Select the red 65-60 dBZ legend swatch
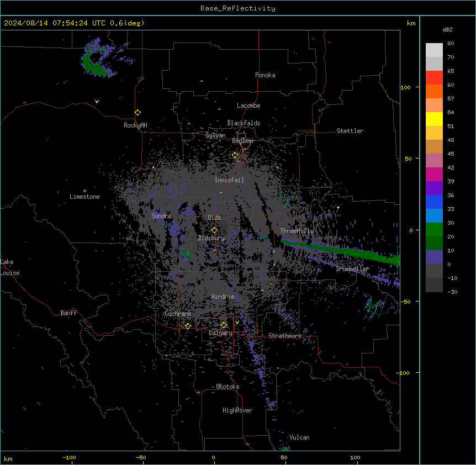Screen dimensions: 476x465 (x=434, y=78)
